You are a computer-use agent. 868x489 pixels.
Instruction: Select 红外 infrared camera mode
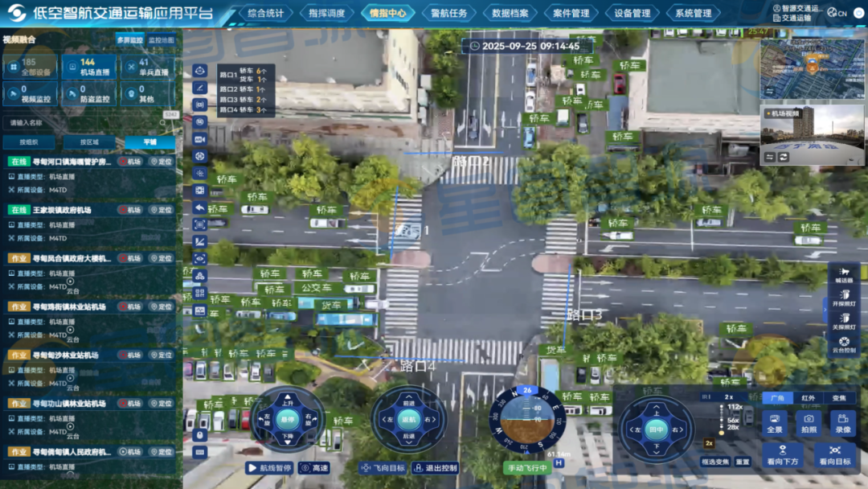809,398
